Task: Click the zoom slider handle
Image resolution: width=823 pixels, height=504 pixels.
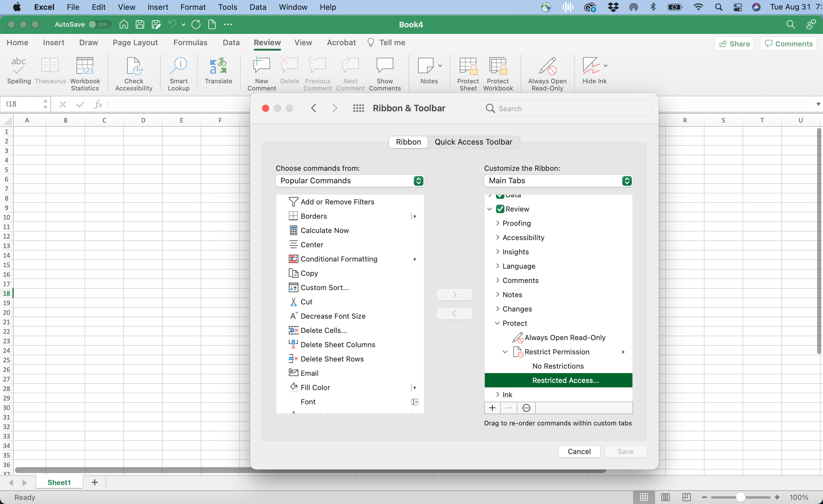Action: (740, 497)
